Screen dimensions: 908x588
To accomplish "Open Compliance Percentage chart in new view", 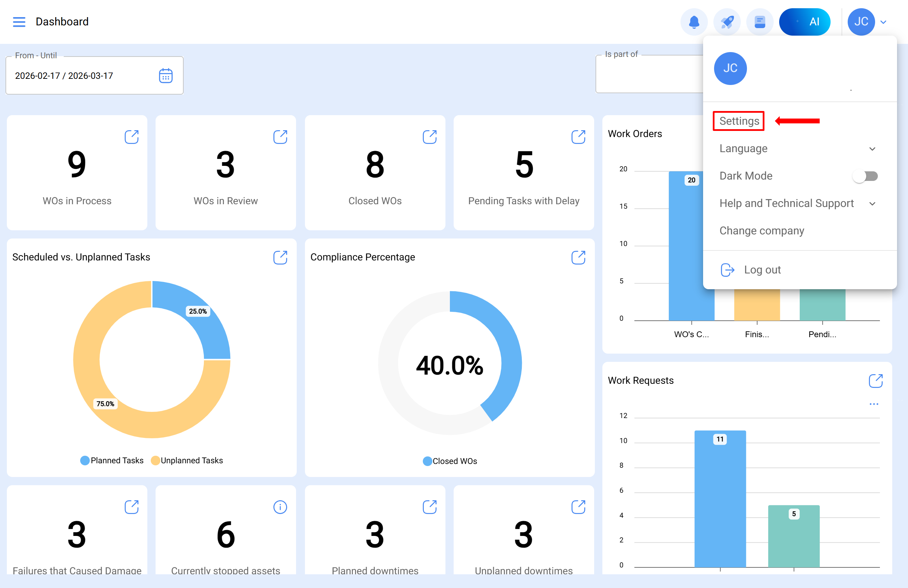I will tap(578, 257).
